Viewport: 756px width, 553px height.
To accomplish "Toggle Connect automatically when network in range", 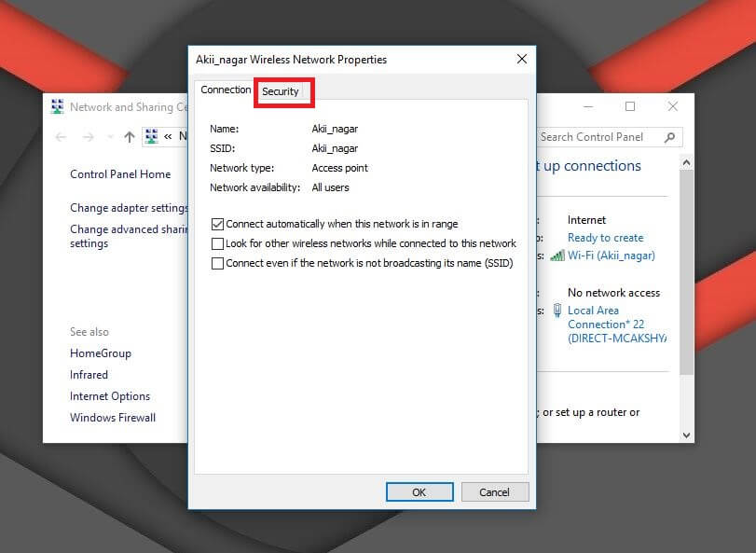I will click(x=217, y=224).
